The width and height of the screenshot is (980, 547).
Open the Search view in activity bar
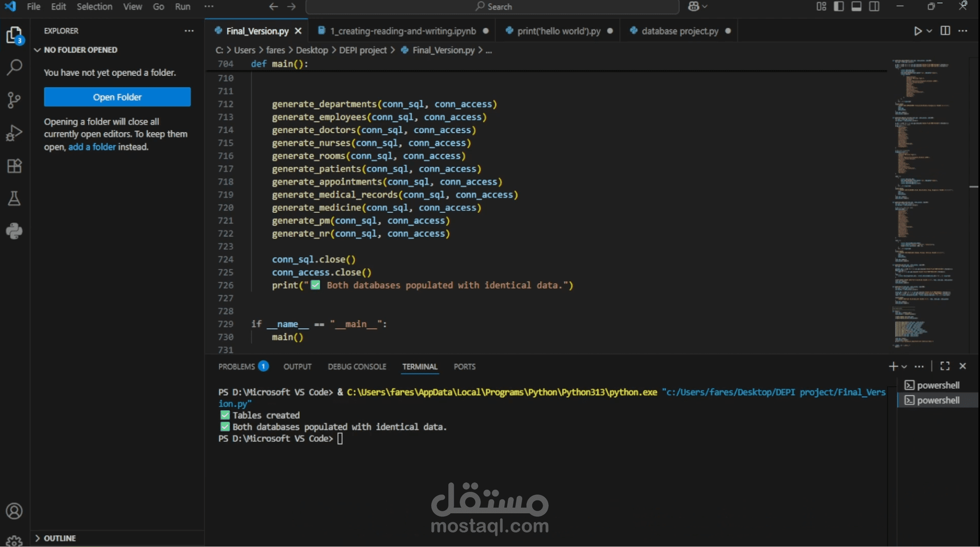pos(14,67)
